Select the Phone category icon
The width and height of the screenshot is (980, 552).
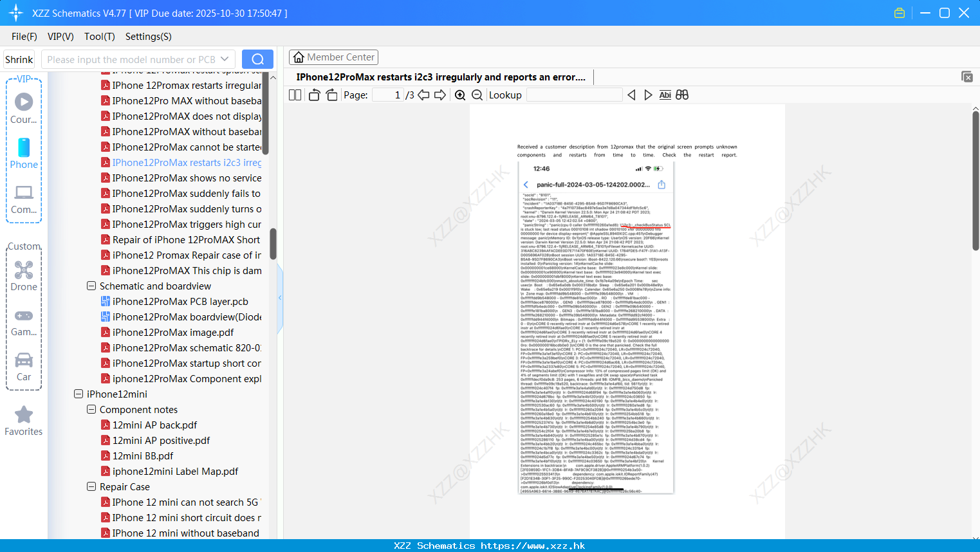[x=24, y=153]
